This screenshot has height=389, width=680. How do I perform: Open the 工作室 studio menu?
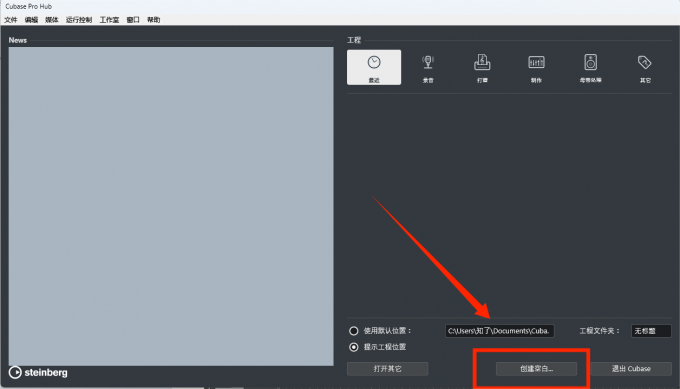[109, 20]
